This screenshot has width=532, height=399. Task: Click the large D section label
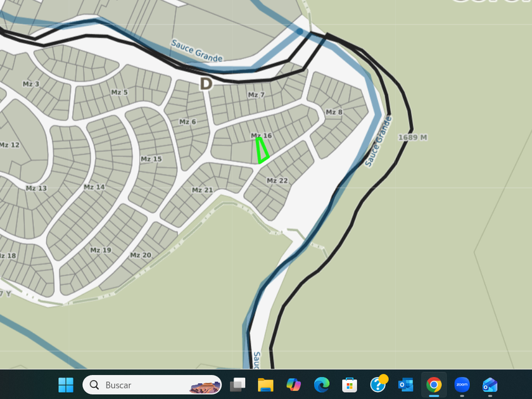pyautogui.click(x=206, y=84)
